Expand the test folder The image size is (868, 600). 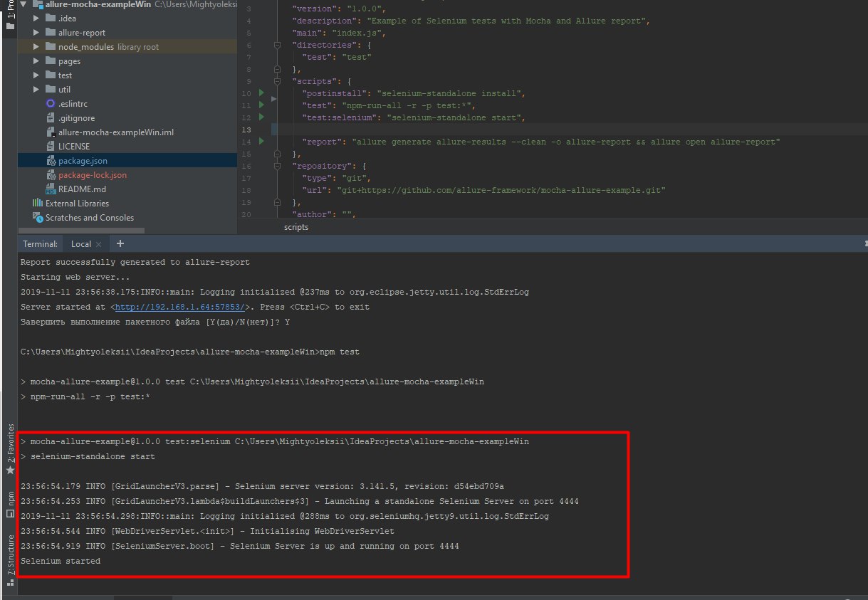[36, 75]
